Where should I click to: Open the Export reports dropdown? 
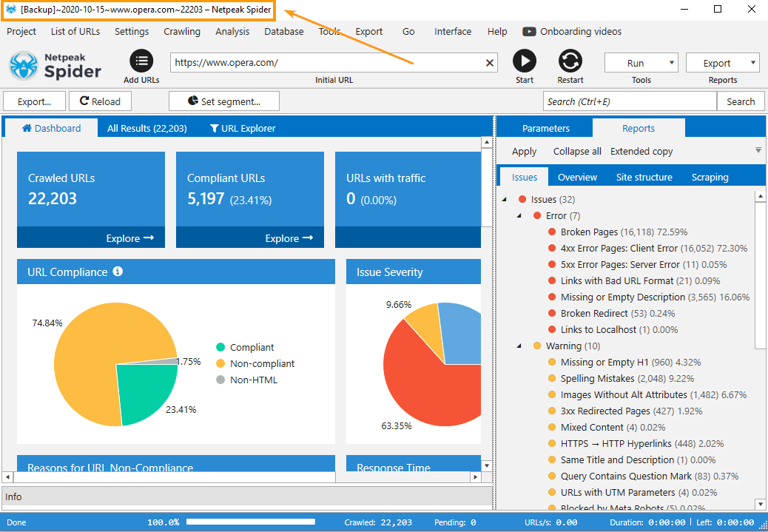click(722, 63)
